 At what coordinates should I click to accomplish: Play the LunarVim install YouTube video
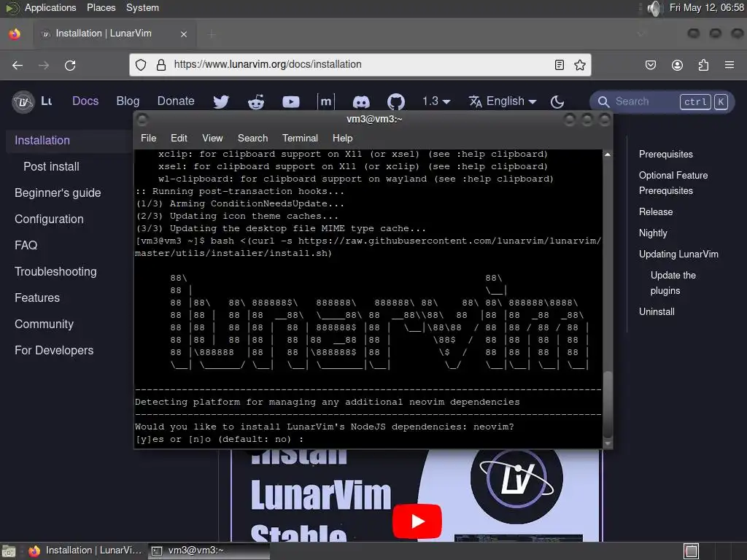point(417,521)
